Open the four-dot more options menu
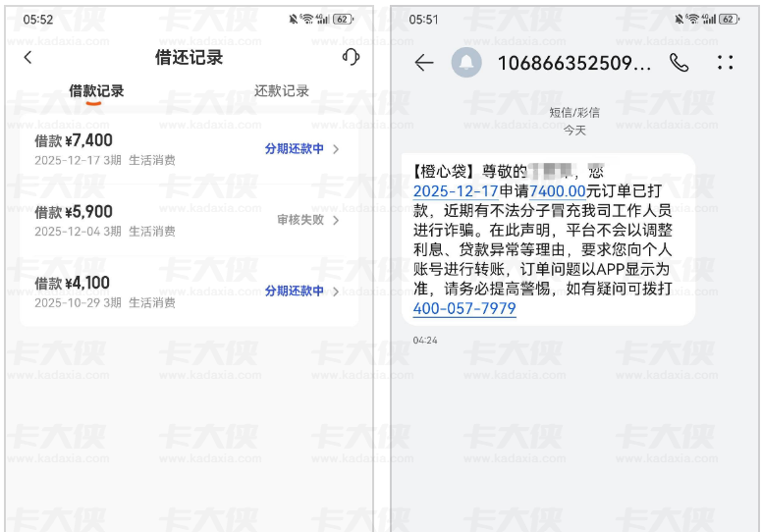This screenshot has height=532, width=762. (x=725, y=63)
